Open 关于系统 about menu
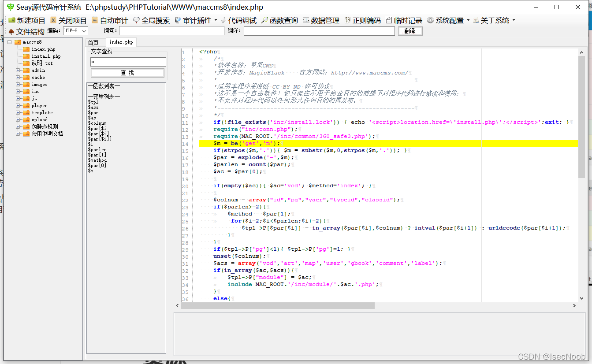Viewport: 592px width, 364px height. point(494,20)
